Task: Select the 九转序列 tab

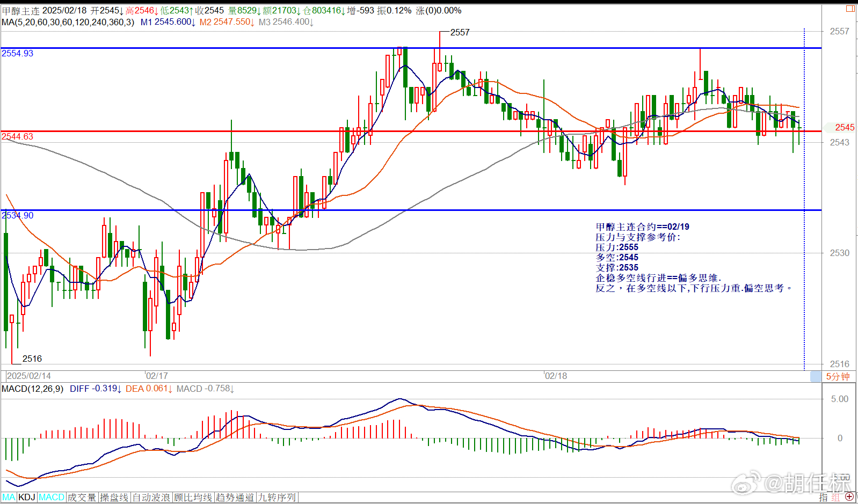Action: 277,498
